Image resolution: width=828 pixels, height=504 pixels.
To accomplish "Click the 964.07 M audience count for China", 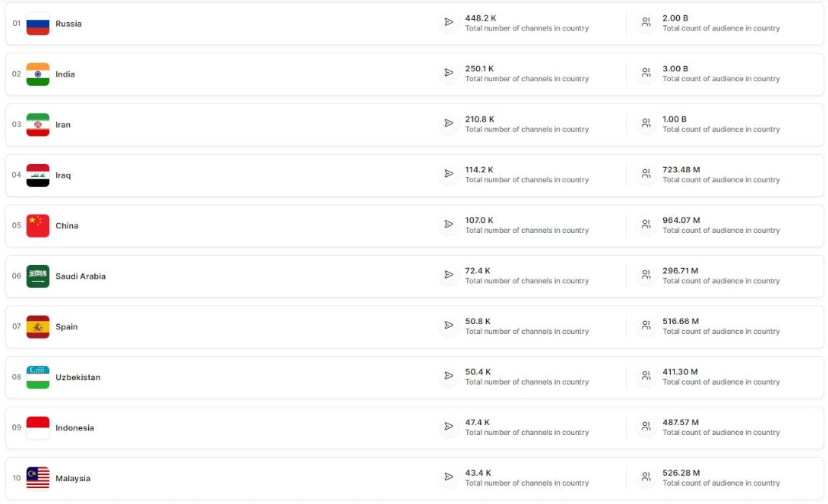I will tap(682, 220).
